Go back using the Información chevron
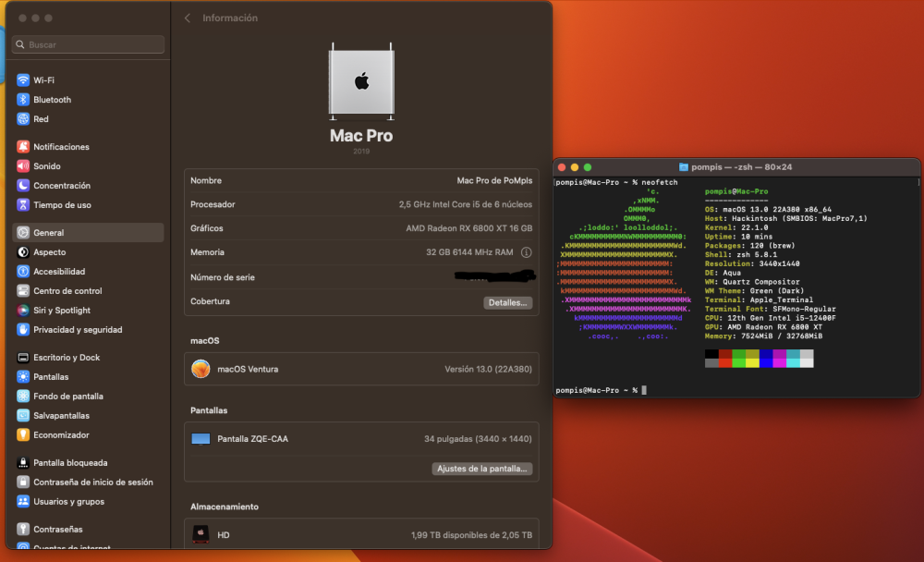The width and height of the screenshot is (924, 562). [188, 18]
